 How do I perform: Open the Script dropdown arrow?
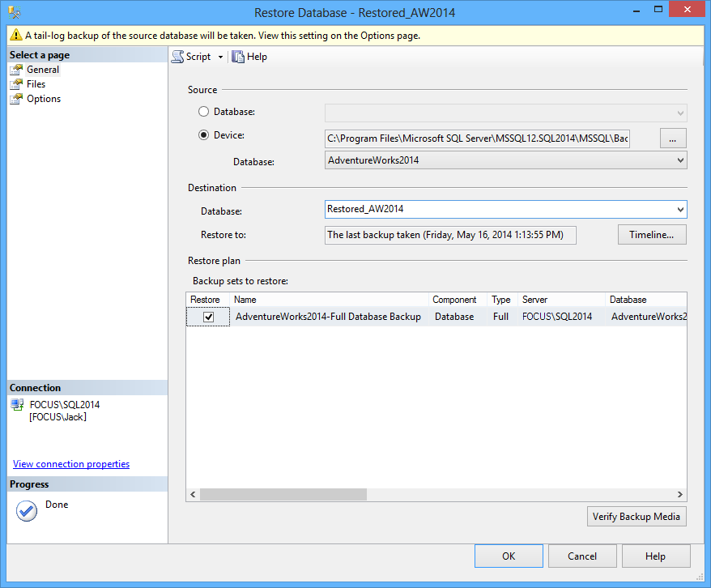click(x=220, y=58)
